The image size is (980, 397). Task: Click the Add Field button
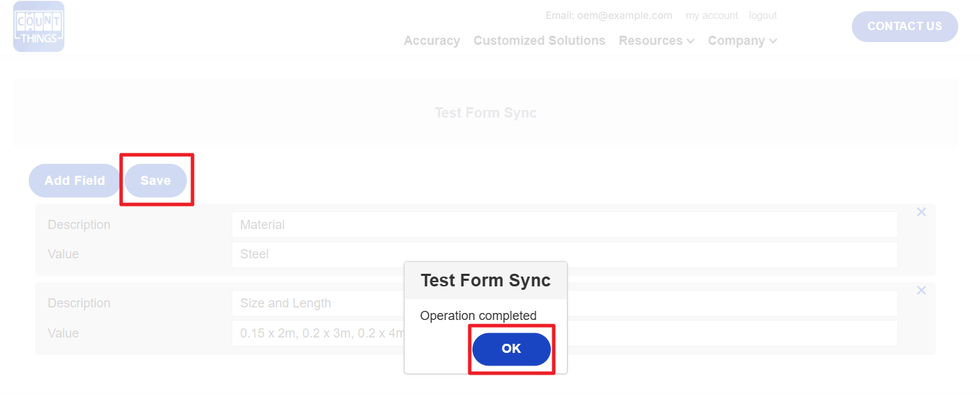tap(75, 181)
